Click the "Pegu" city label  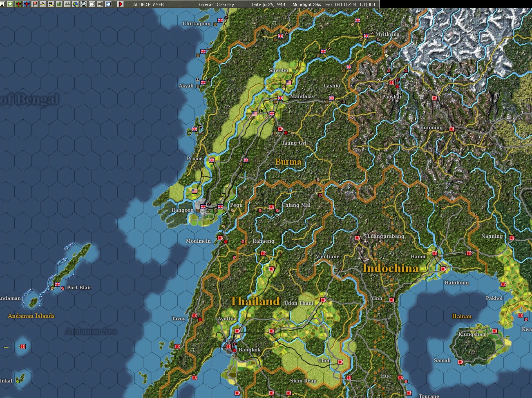pyautogui.click(x=236, y=205)
